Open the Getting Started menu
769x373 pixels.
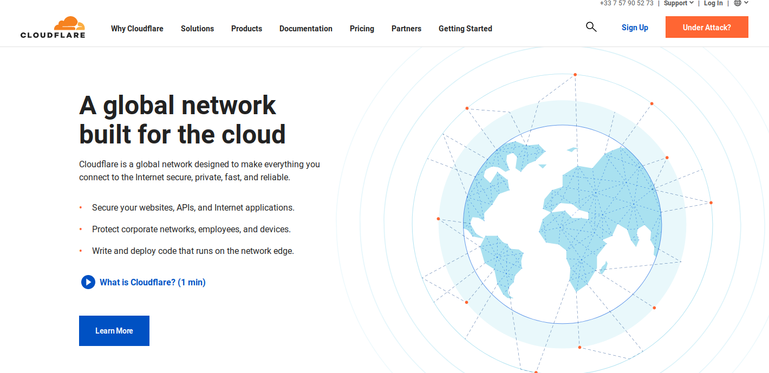[x=465, y=28]
